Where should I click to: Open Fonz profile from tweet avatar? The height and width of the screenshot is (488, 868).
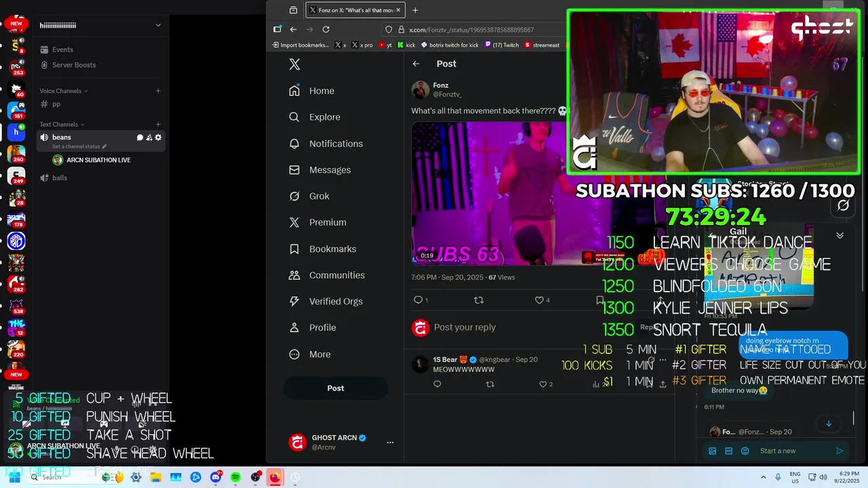coord(420,89)
